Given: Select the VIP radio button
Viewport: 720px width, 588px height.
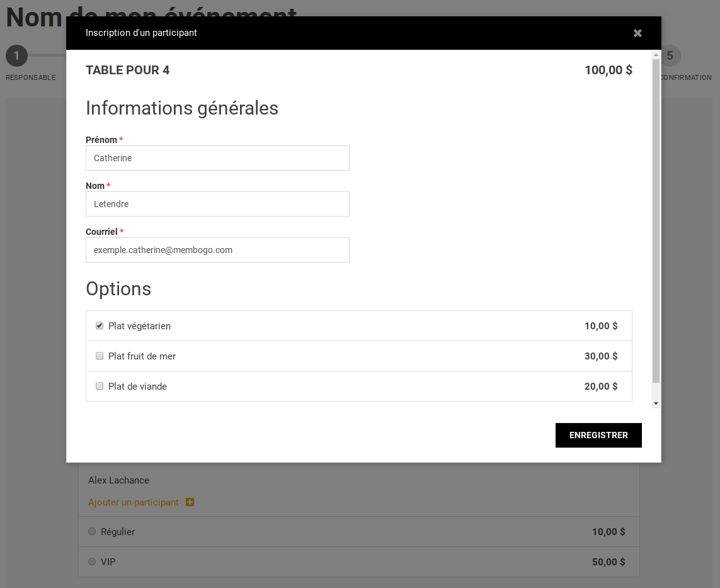Looking at the screenshot, I should [x=92, y=562].
